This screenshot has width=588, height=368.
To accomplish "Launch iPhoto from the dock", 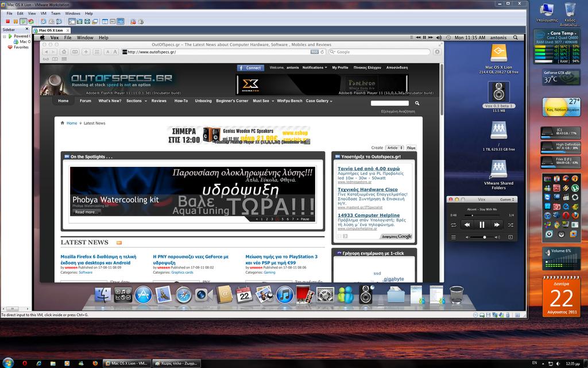I will [264, 295].
